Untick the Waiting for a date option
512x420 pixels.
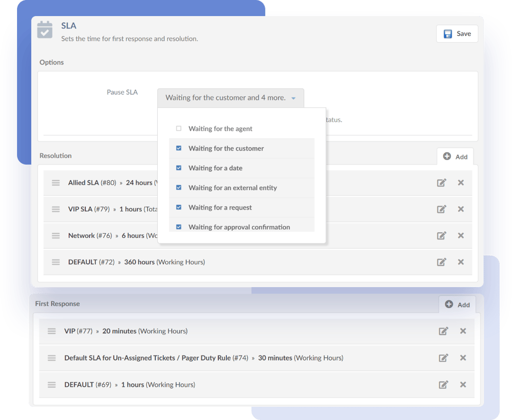tap(179, 168)
